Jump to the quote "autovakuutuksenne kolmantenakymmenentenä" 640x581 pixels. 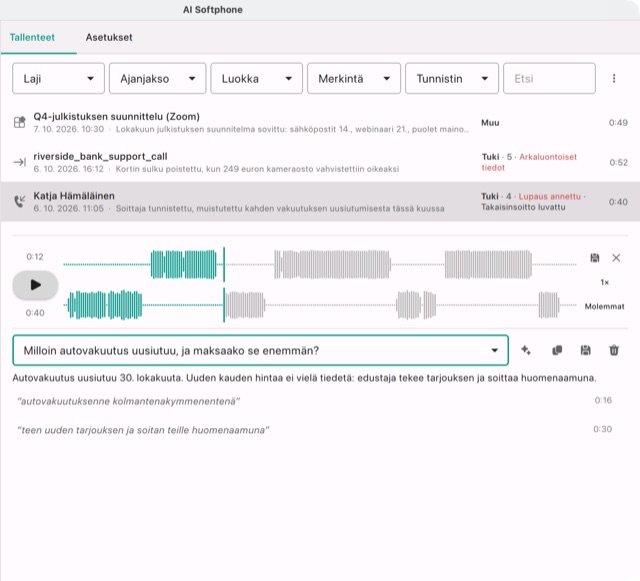[x=128, y=401]
